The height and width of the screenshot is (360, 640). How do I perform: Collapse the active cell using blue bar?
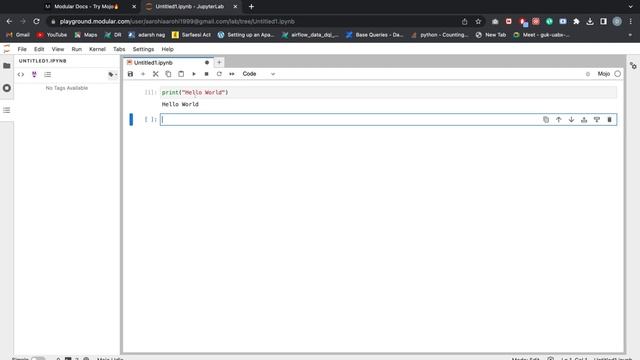(131, 120)
